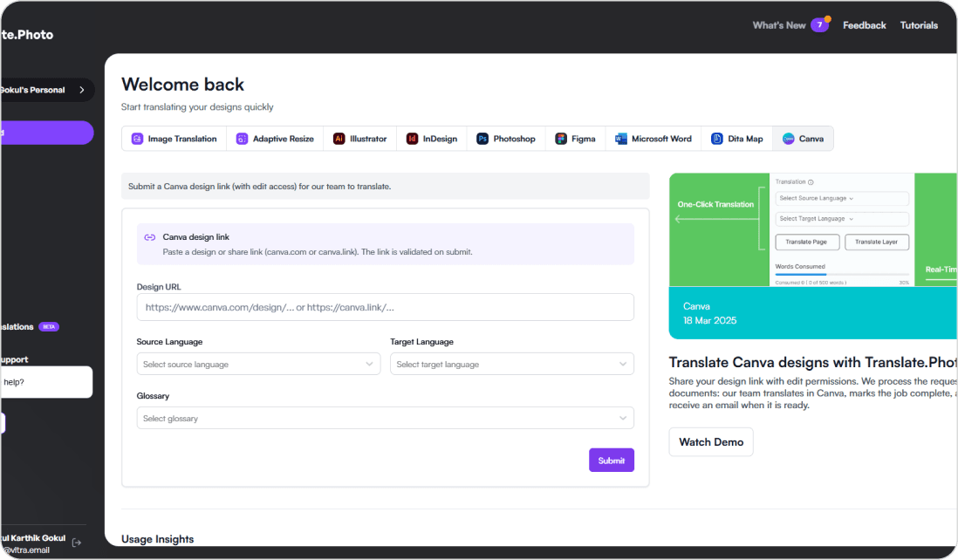Click the Figma logo icon
The height and width of the screenshot is (560, 958).
(x=561, y=139)
